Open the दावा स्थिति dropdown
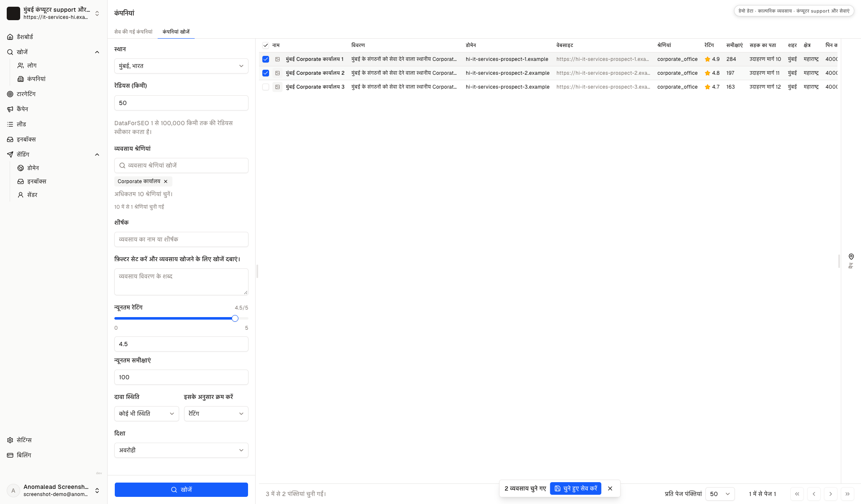This screenshot has width=861, height=504. [x=146, y=414]
